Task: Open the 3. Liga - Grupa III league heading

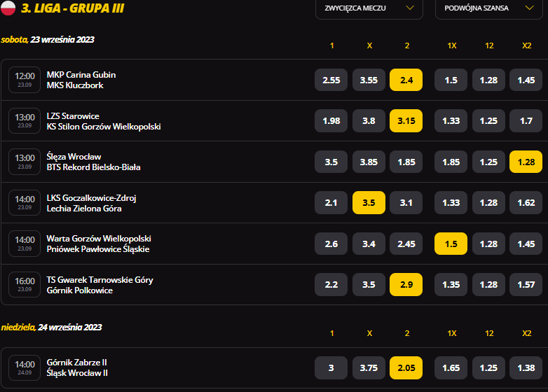Action: click(x=73, y=8)
